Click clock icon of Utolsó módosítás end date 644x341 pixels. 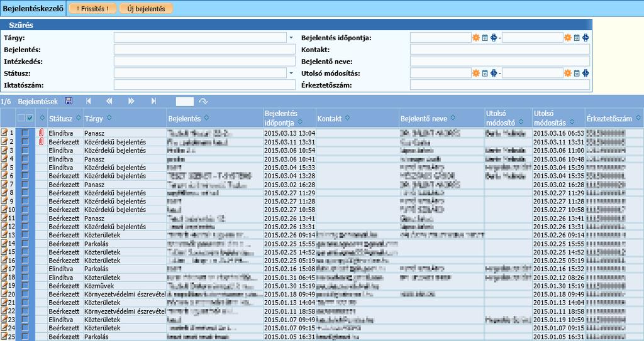(x=586, y=73)
